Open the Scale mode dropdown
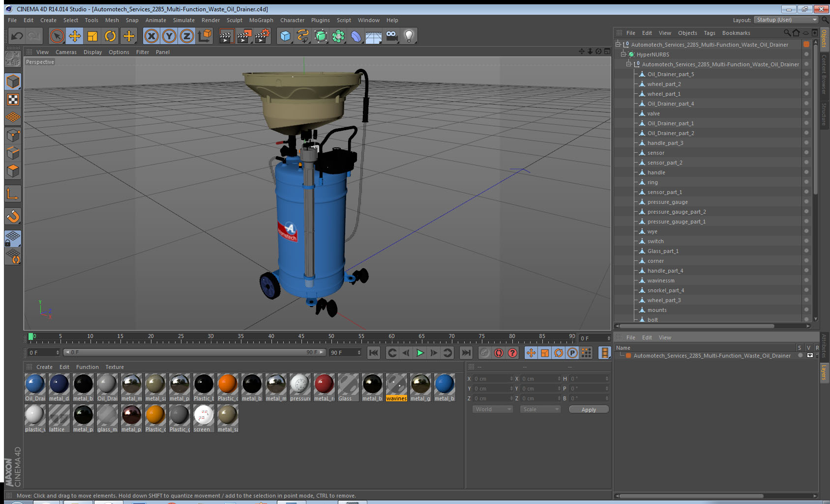Screen dimensions: 830x504 (x=540, y=409)
